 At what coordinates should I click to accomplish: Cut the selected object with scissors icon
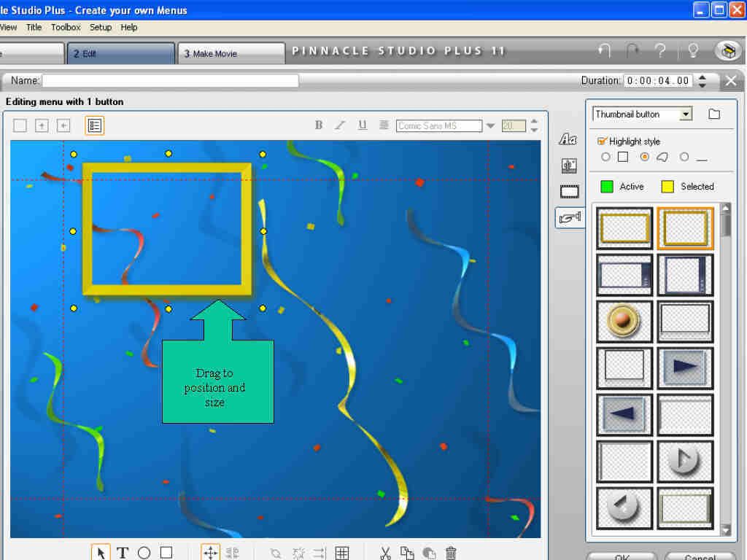[385, 553]
